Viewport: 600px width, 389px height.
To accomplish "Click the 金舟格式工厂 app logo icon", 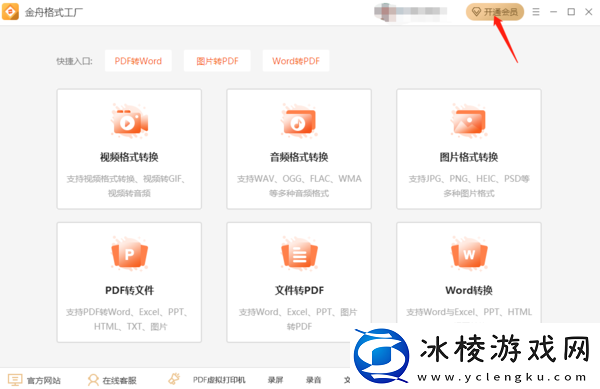I will [x=10, y=11].
